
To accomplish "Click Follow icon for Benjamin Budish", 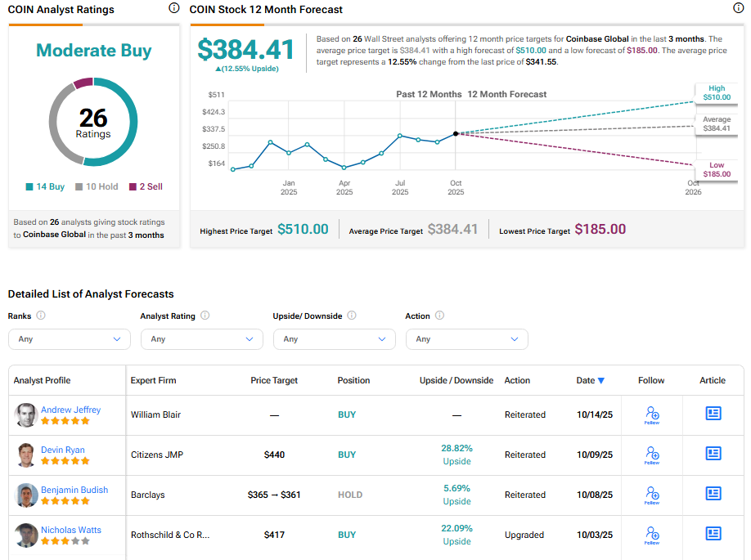I will [651, 495].
